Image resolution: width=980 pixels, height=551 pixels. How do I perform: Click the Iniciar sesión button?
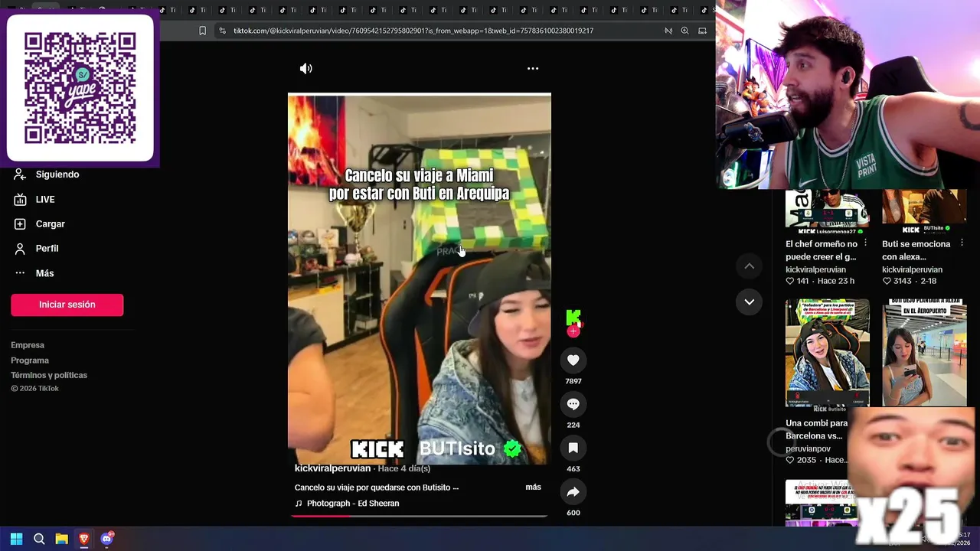tap(67, 305)
